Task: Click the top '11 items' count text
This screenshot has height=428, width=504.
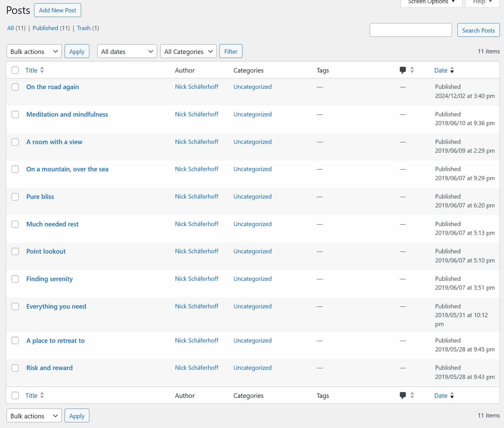Action: point(489,51)
